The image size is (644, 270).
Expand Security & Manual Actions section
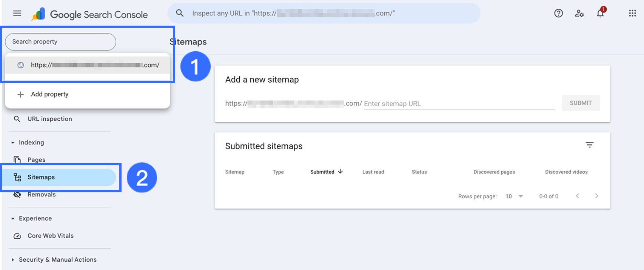coord(13,260)
